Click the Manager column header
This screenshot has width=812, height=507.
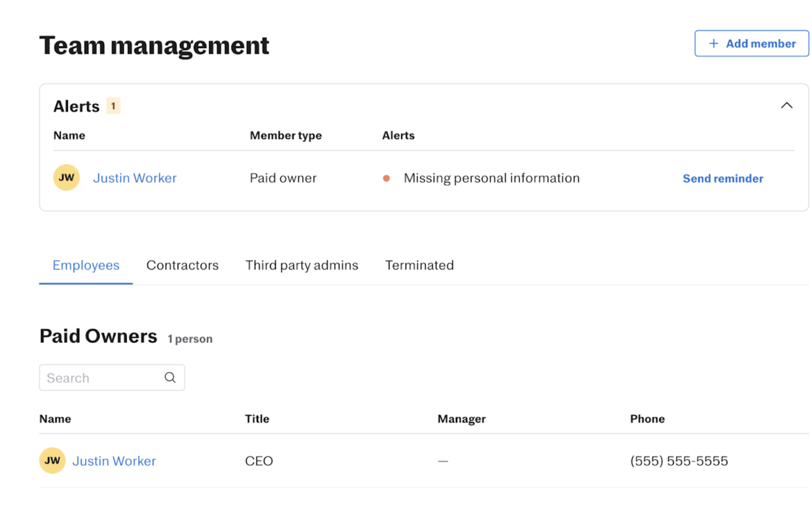461,419
